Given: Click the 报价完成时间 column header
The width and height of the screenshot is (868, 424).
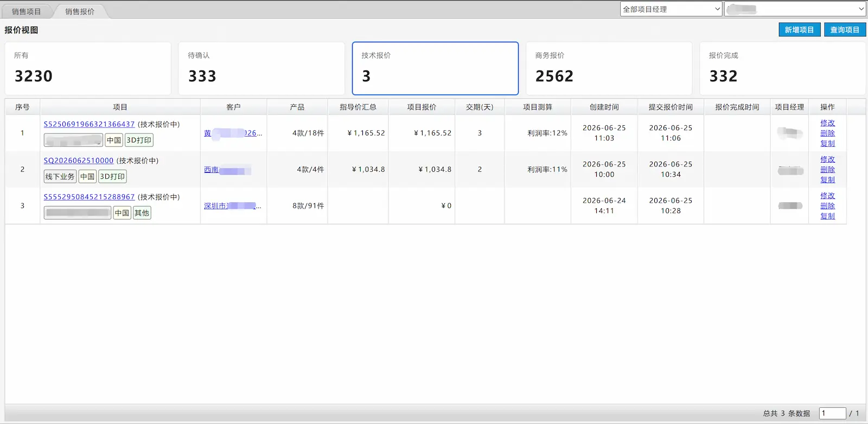Looking at the screenshot, I should point(737,107).
